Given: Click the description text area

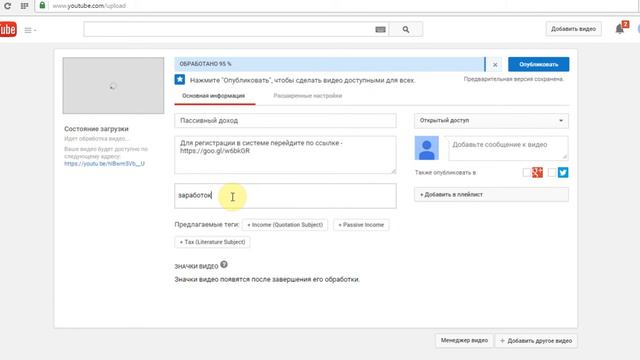Looking at the screenshot, I should point(285,155).
